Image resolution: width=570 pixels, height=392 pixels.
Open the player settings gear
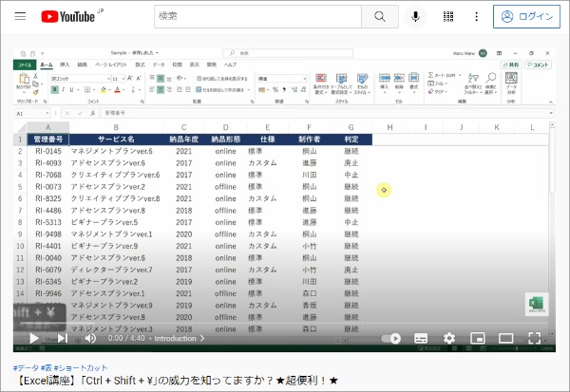tap(449, 338)
